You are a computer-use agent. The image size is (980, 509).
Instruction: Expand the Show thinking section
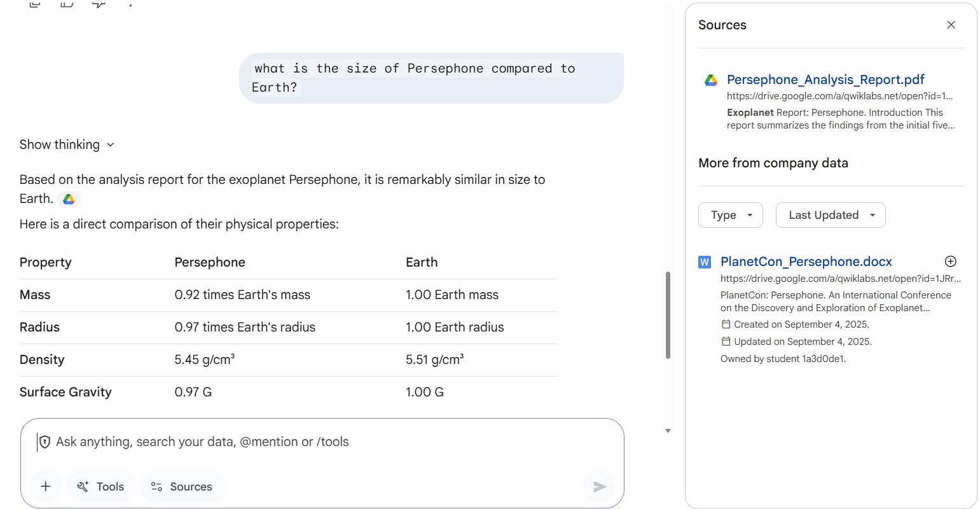(x=66, y=144)
